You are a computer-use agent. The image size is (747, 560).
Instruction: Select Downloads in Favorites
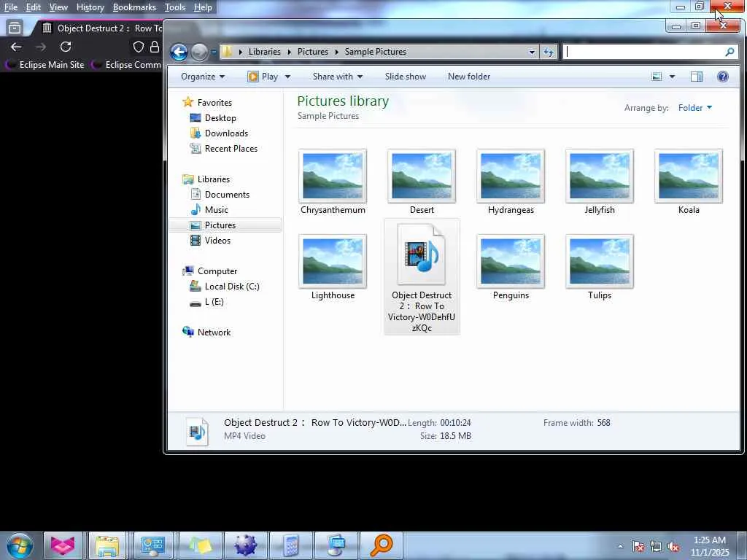click(219, 133)
